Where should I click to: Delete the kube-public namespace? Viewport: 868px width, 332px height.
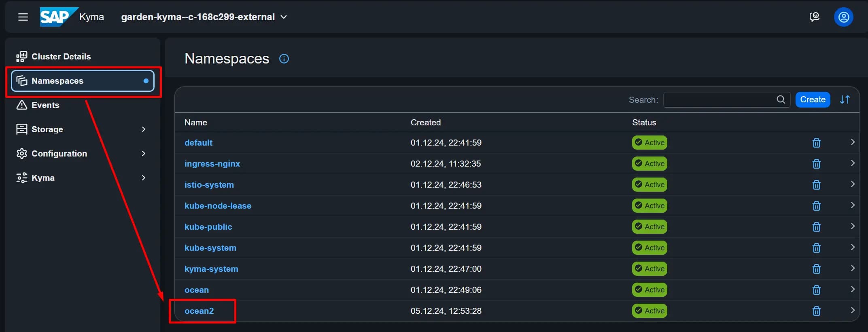[x=817, y=227]
